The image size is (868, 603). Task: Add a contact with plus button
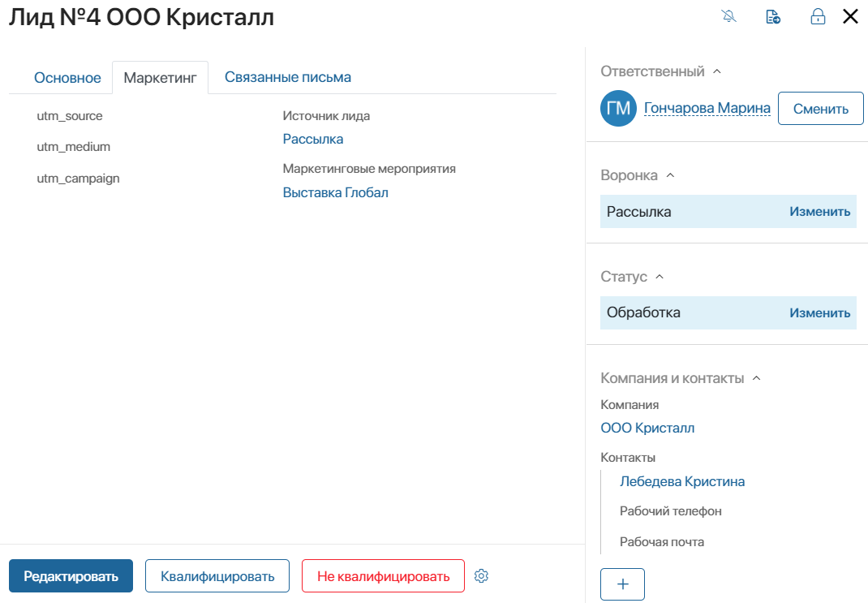623,584
